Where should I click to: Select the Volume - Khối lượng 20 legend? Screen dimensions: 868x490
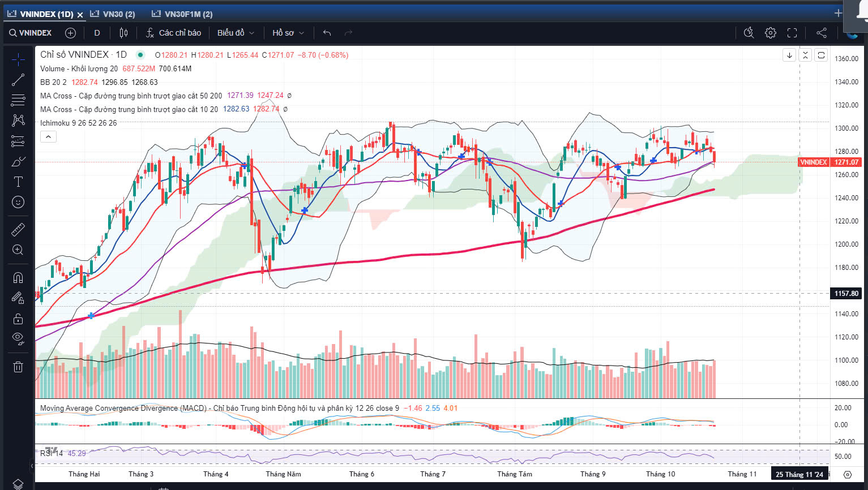point(79,68)
